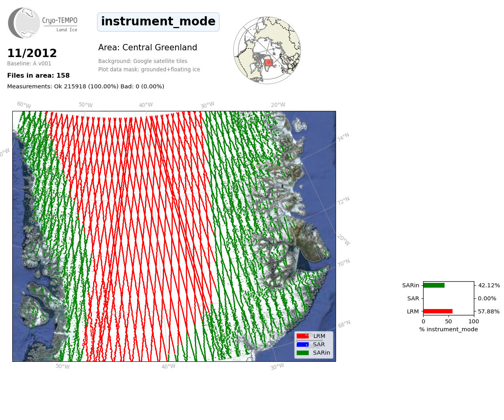Screen dimensions: 504x420
Task: Click the % instrument_mode axis label
Action: (x=449, y=329)
